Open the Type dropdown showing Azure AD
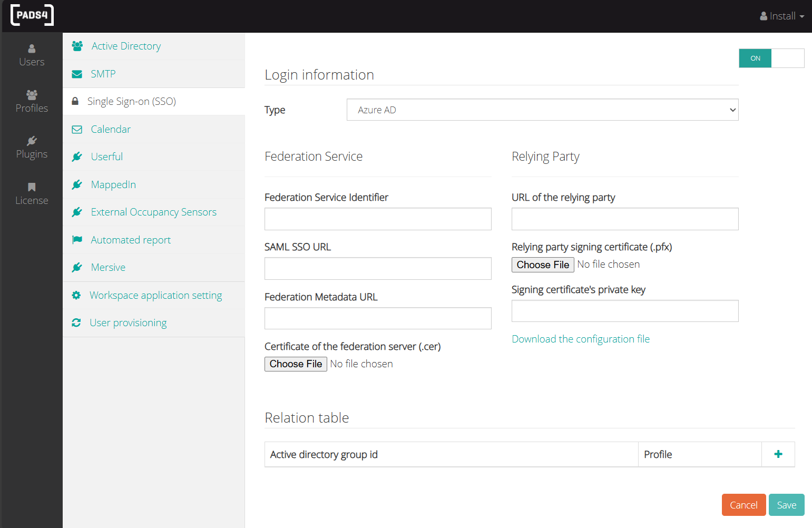 point(542,110)
